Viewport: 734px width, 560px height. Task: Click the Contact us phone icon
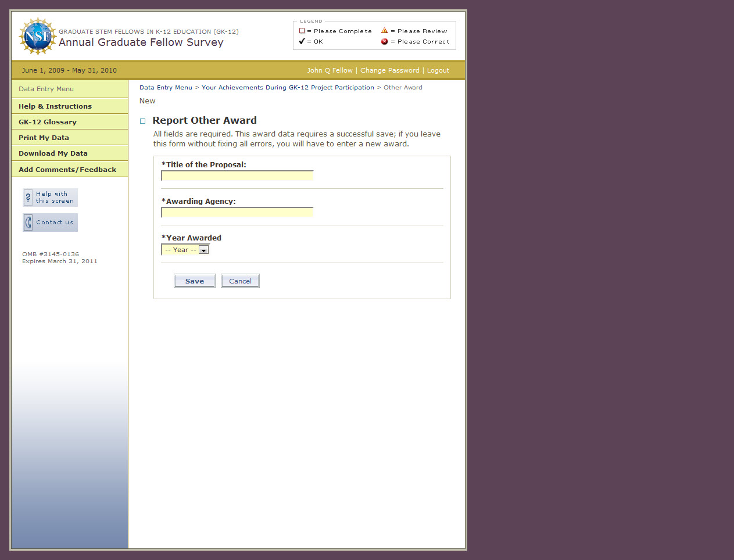(x=28, y=222)
